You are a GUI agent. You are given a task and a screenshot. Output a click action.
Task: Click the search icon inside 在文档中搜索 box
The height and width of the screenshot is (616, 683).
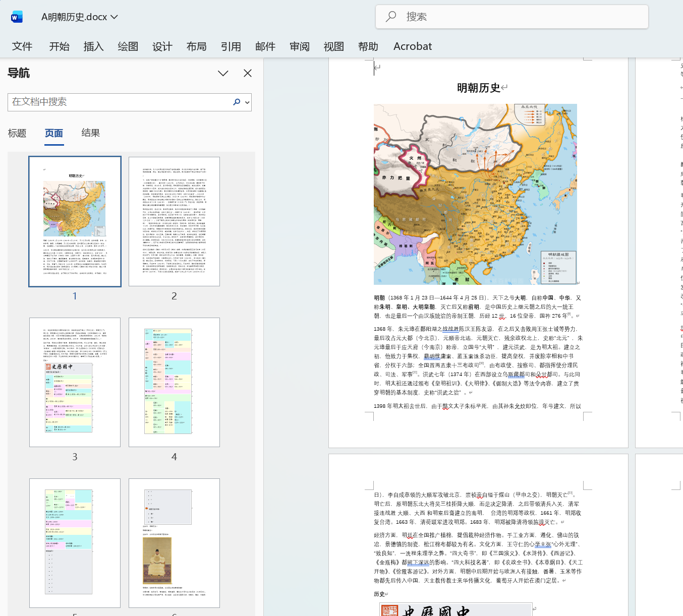(237, 102)
